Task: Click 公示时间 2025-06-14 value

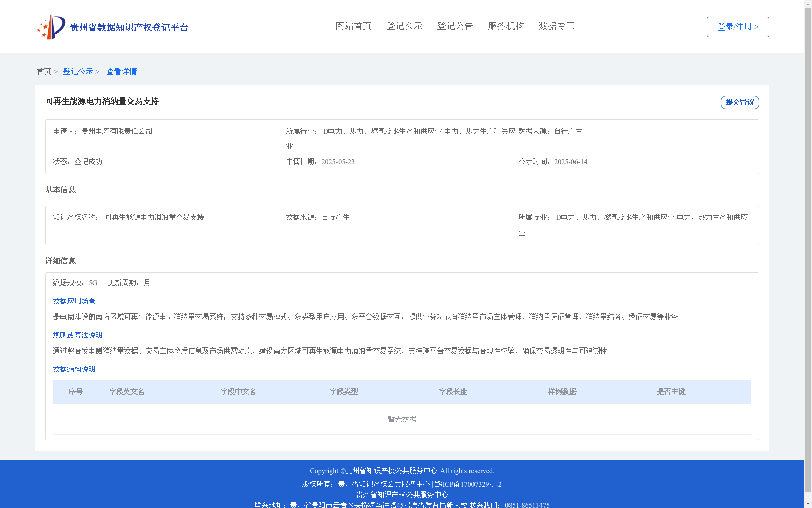Action: (570, 162)
